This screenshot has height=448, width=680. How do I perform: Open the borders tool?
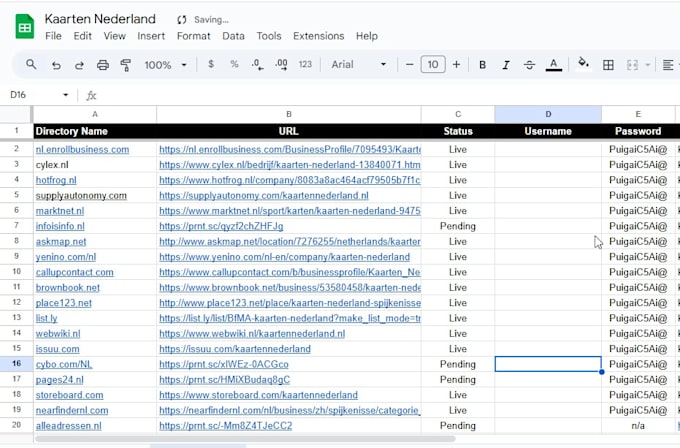point(608,65)
